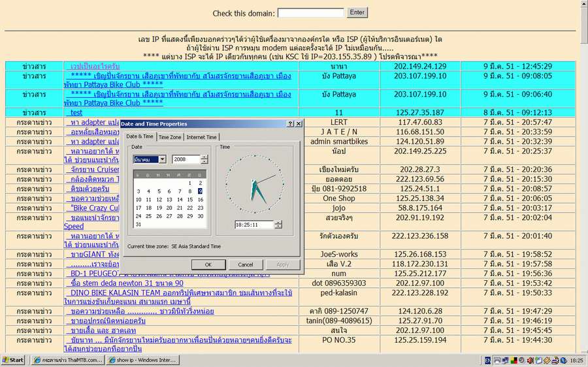Select the Date & Time tab
Screen dimensions: 588x367
(x=139, y=136)
